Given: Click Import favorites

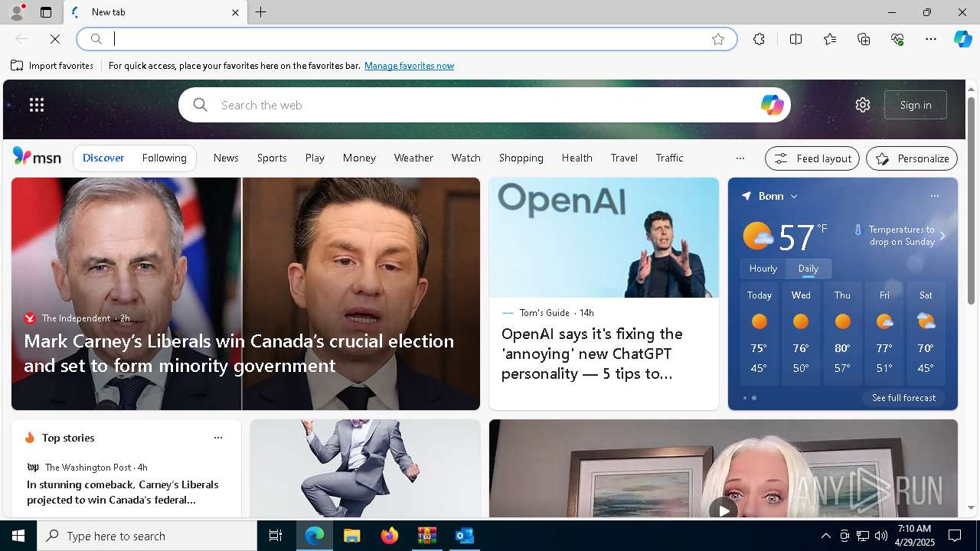Looking at the screenshot, I should tap(52, 66).
